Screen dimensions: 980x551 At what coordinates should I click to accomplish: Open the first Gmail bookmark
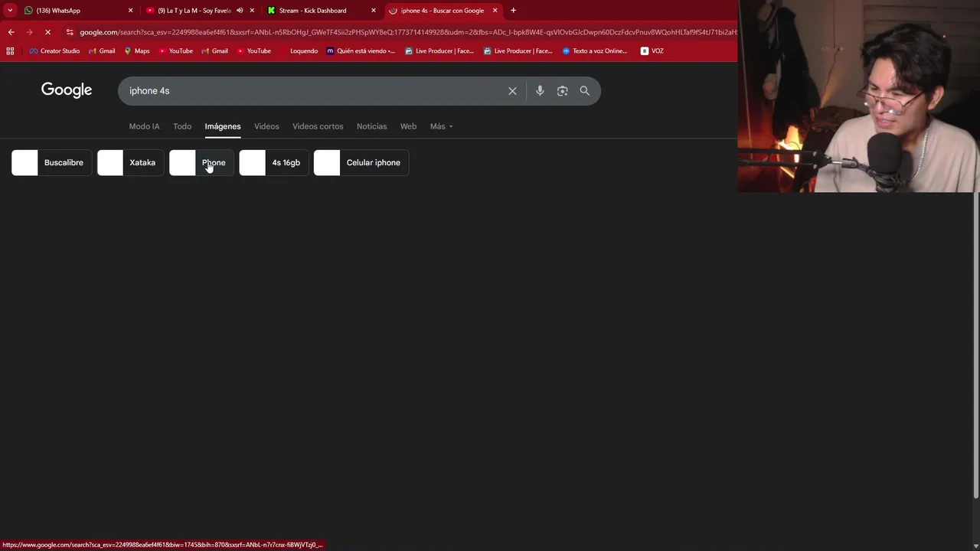click(x=101, y=51)
